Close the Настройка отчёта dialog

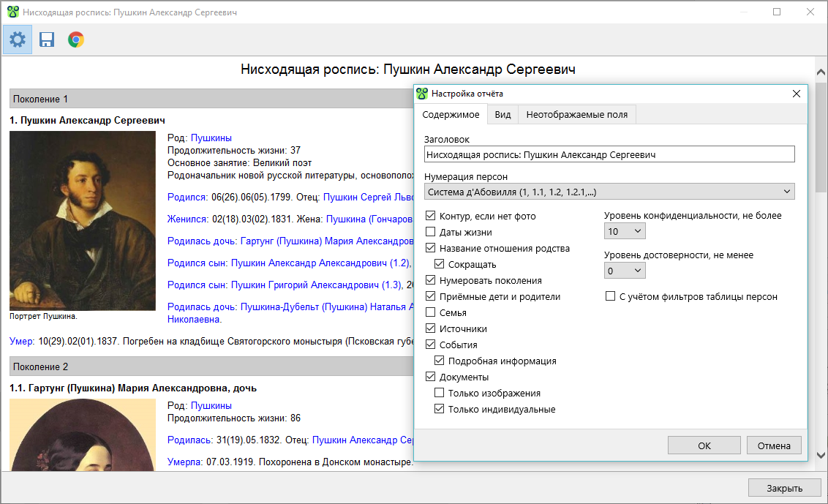(x=797, y=94)
